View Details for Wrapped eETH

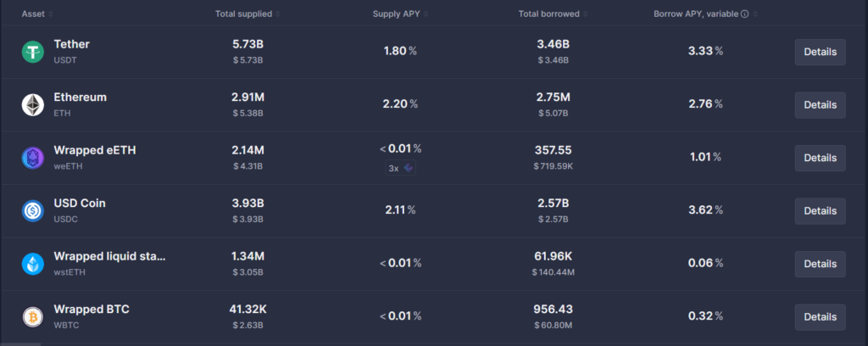(x=820, y=158)
